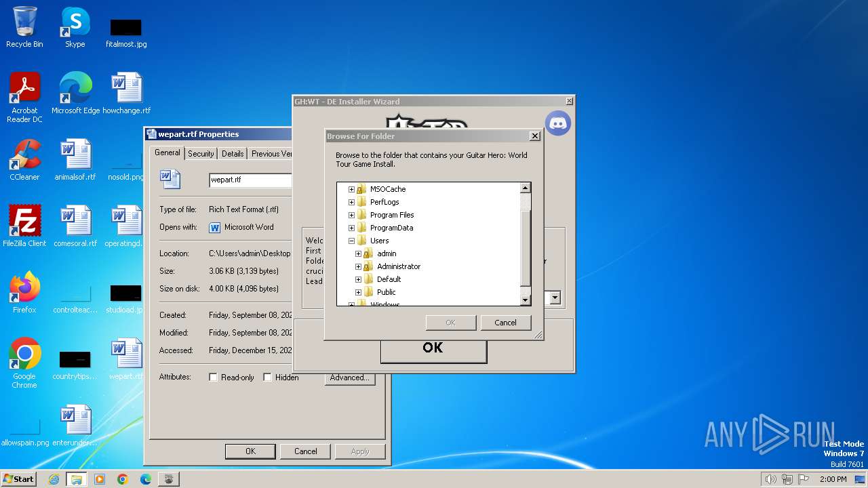Image resolution: width=868 pixels, height=488 pixels.
Task: Launch Microsoft Edge desktop shortcut
Action: pyautogui.click(x=75, y=93)
